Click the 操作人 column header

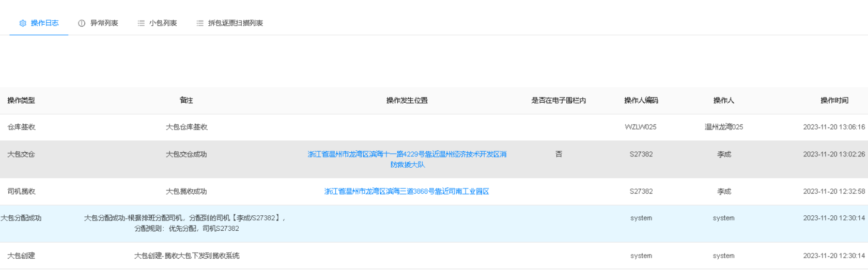pyautogui.click(x=724, y=101)
